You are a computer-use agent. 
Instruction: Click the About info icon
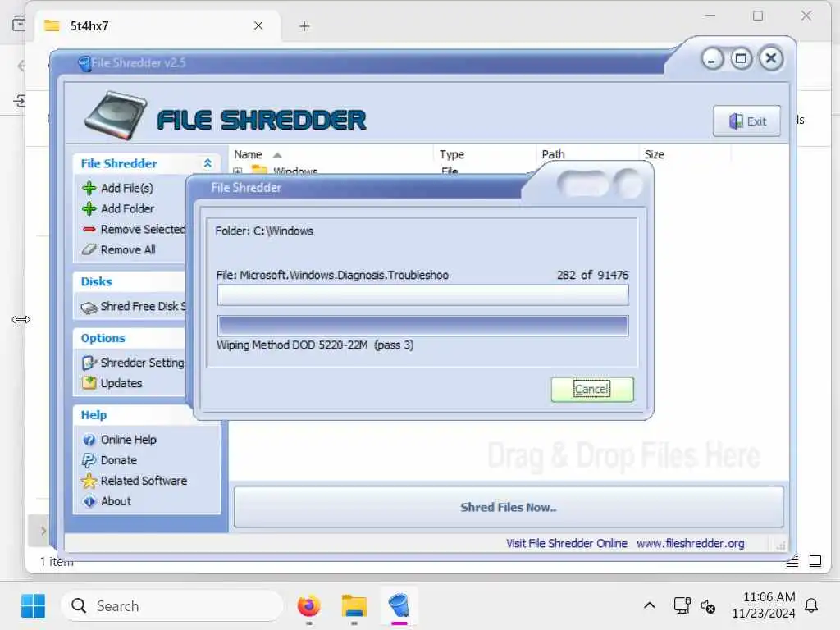click(x=89, y=501)
